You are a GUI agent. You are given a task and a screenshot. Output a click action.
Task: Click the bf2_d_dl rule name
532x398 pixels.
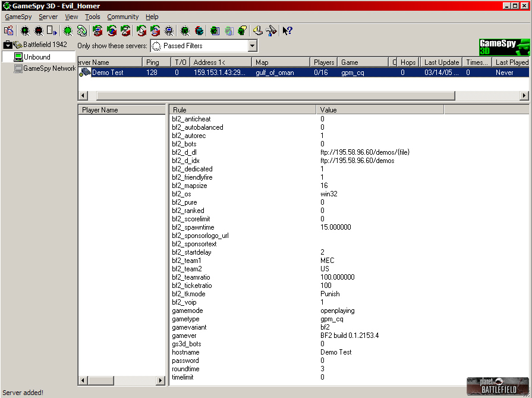click(184, 152)
